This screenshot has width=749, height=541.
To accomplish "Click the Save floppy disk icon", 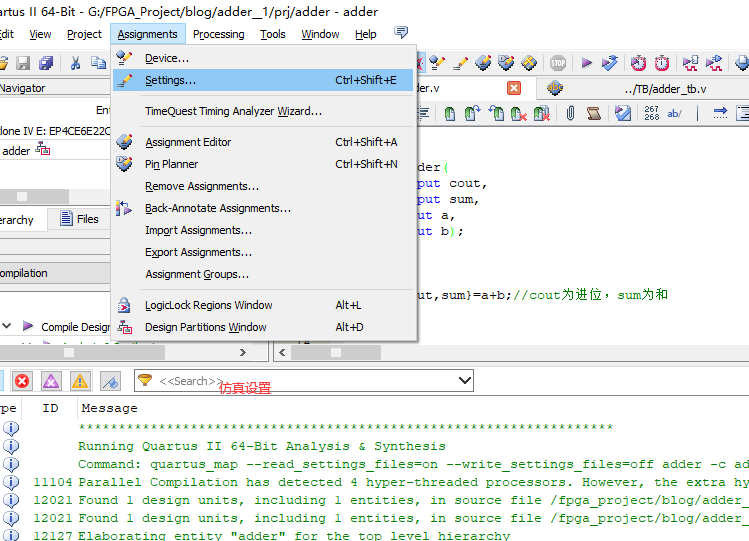I will click(x=23, y=63).
